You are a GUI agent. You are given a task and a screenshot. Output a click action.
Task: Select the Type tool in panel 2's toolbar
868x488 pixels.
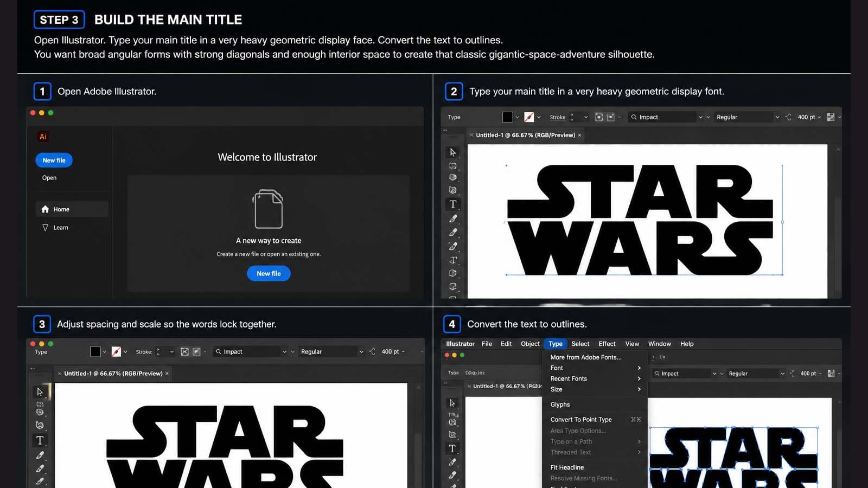click(x=453, y=204)
